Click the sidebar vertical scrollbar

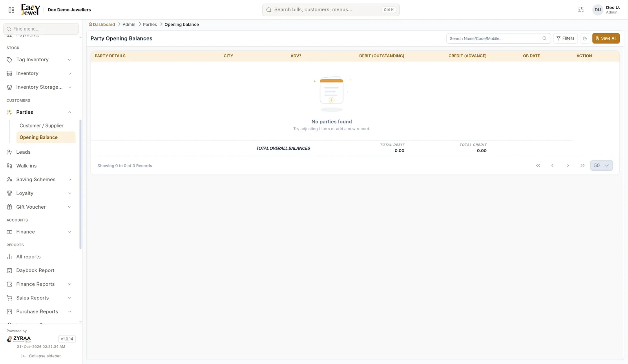80,184
